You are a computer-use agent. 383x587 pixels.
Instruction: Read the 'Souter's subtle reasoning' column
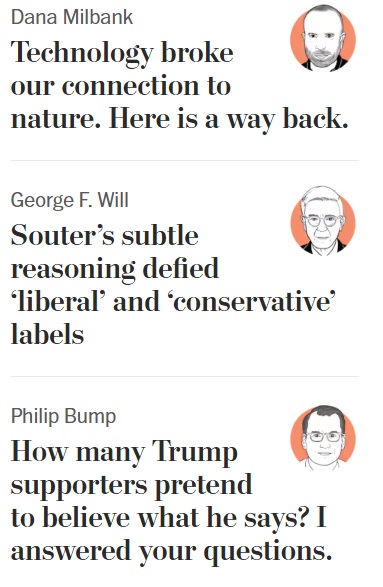tap(173, 285)
